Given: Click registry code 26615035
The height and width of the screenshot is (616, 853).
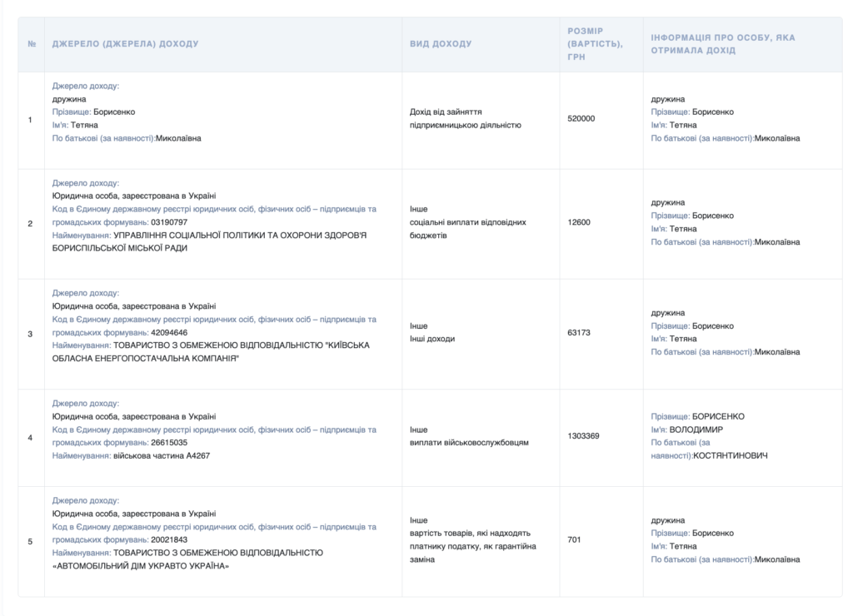Looking at the screenshot, I should (169, 443).
